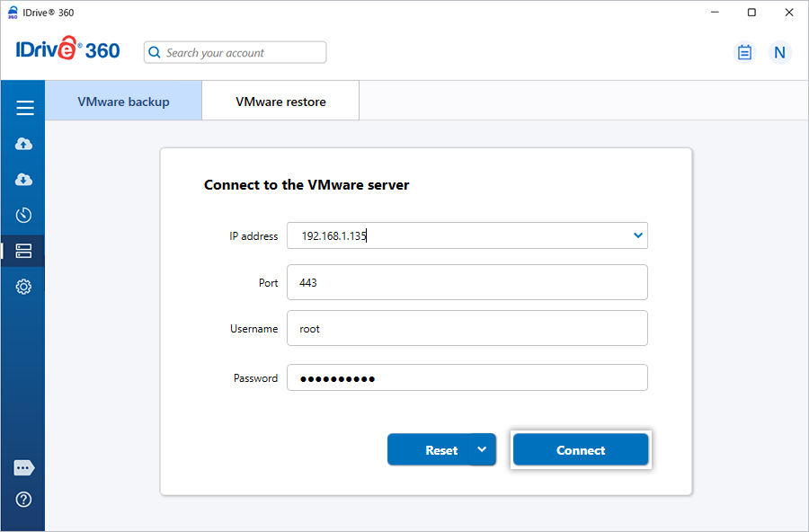This screenshot has height=532, width=809.
Task: Click into the Port field
Action: 467,282
